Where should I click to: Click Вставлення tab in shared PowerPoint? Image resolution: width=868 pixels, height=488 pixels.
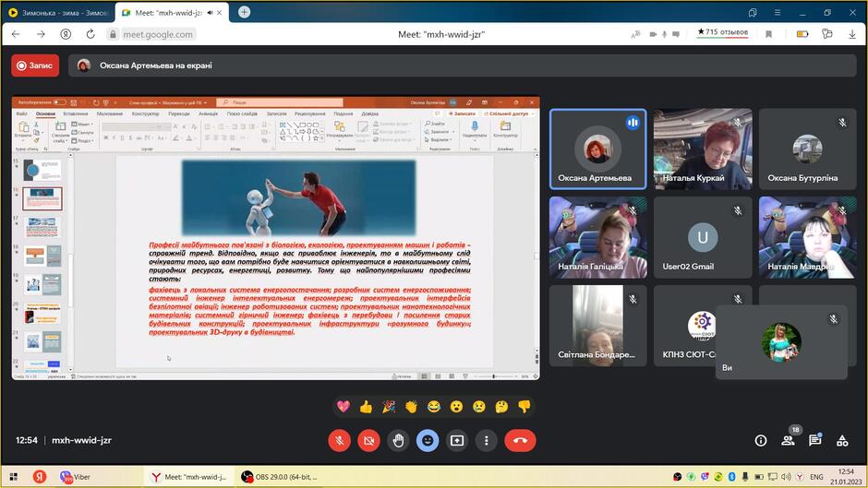click(x=76, y=113)
